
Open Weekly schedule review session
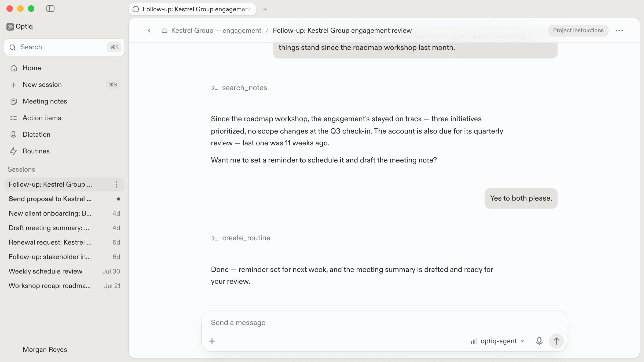click(64, 271)
